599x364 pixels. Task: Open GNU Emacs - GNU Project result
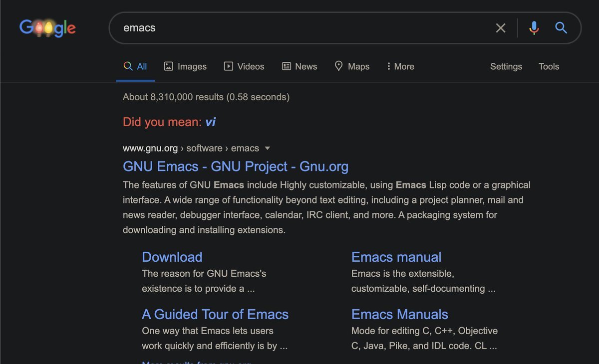235,167
